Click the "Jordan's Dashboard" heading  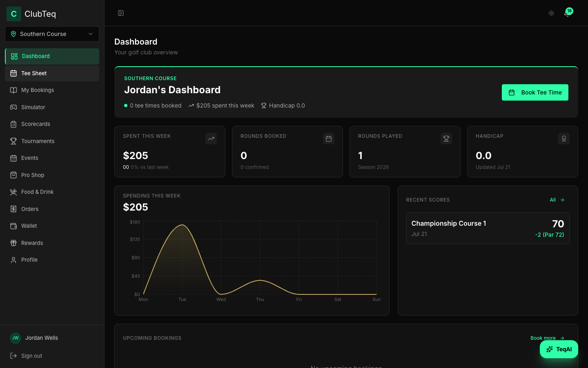[x=172, y=90]
